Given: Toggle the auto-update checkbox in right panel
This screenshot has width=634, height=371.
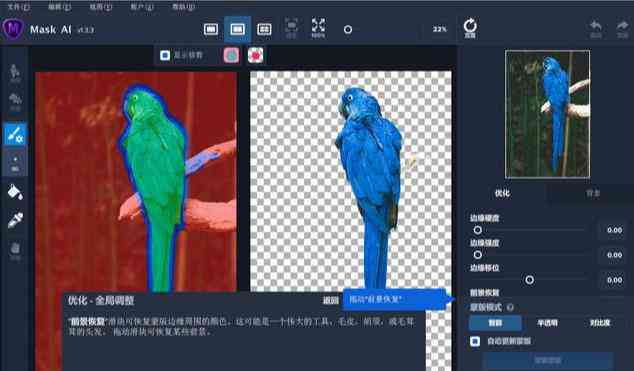Looking at the screenshot, I should [x=475, y=341].
